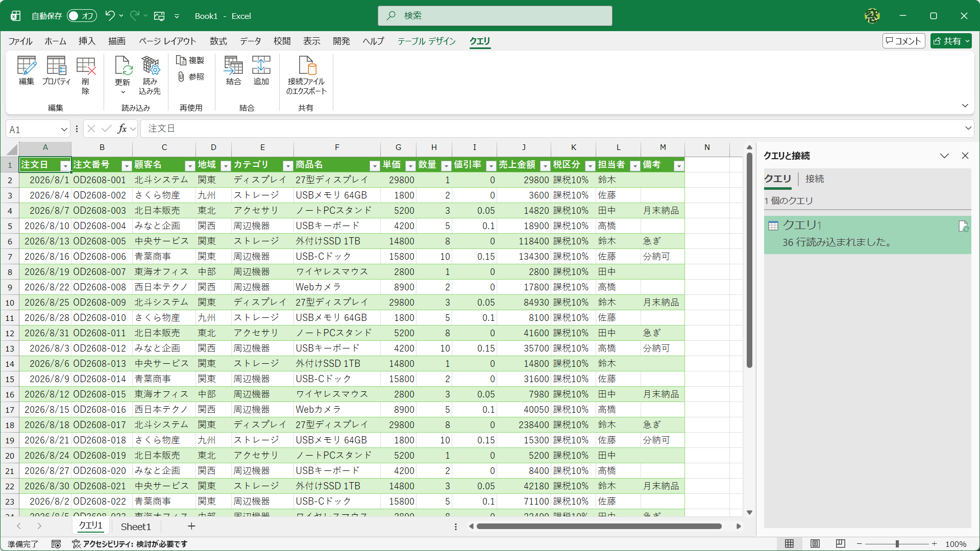
Task: Click the zoom level 100% text
Action: pos(955,544)
